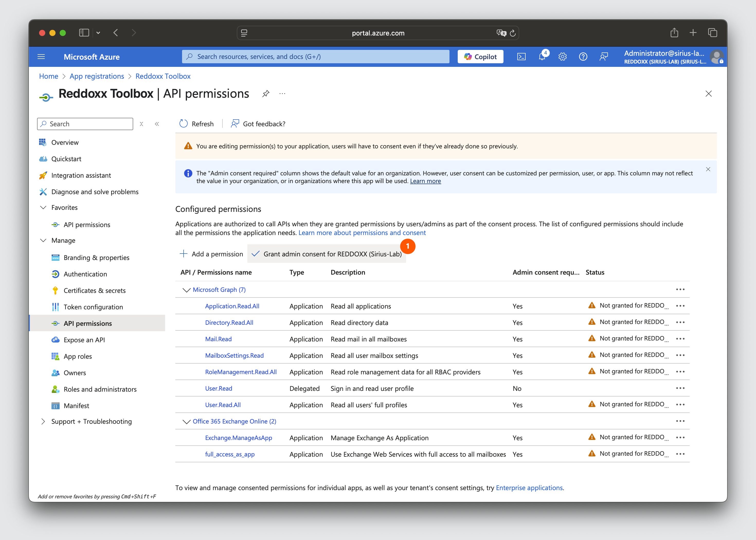Click the Safari Share icon

tap(674, 33)
